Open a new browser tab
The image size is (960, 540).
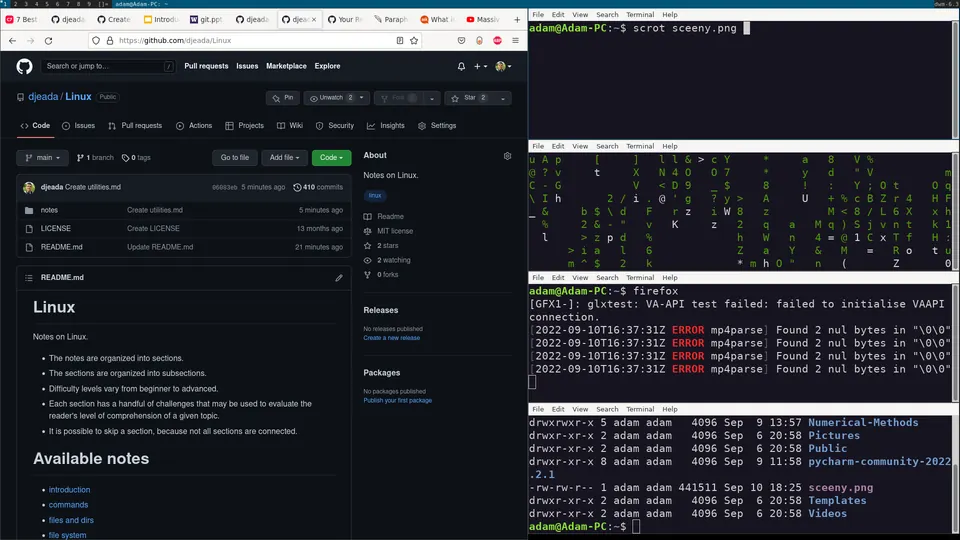click(517, 20)
